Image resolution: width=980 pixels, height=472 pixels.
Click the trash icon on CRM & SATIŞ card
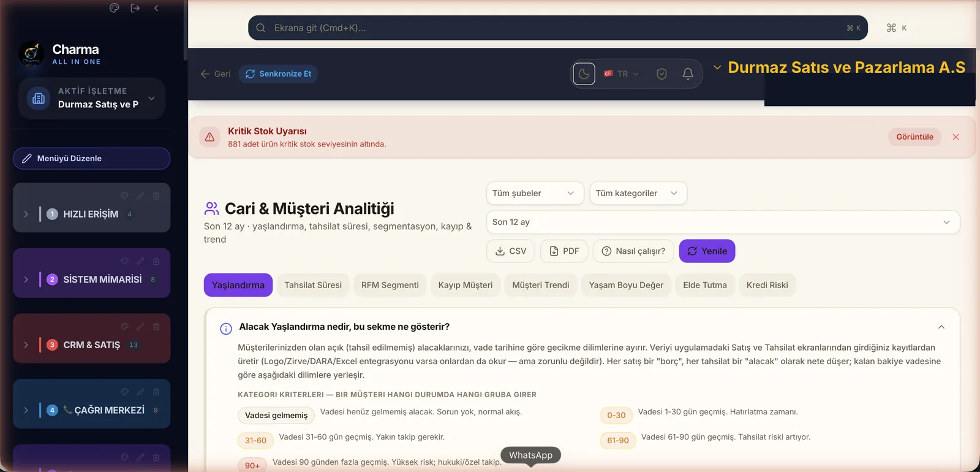[x=156, y=327]
